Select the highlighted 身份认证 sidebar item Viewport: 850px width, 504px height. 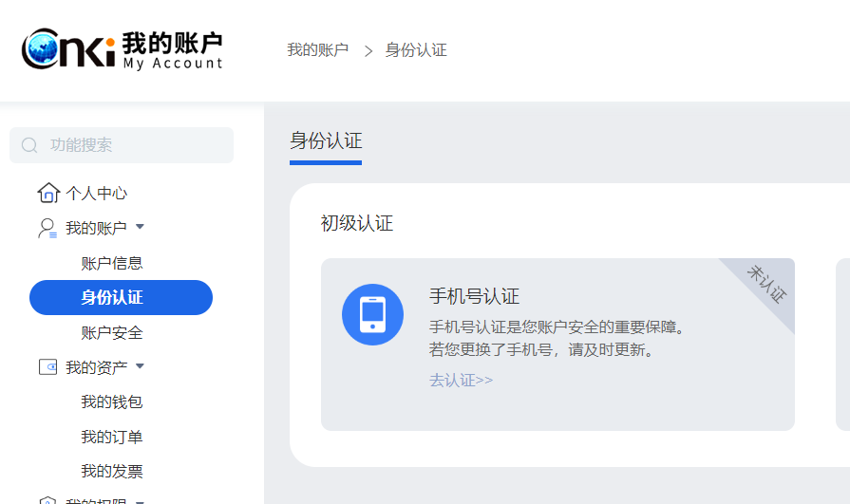coord(121,297)
